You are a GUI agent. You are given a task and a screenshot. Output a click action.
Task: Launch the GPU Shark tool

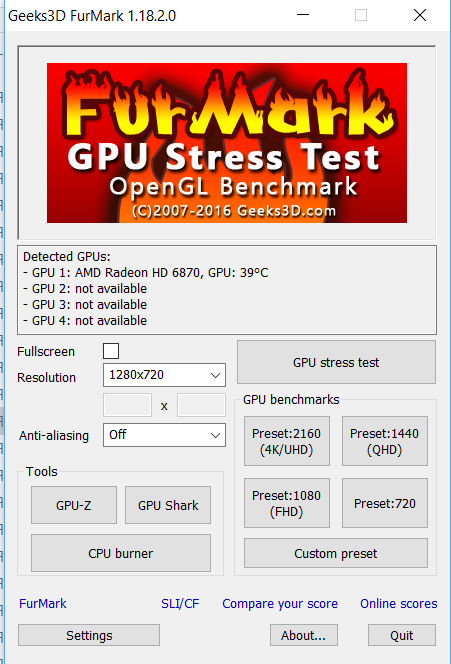168,505
